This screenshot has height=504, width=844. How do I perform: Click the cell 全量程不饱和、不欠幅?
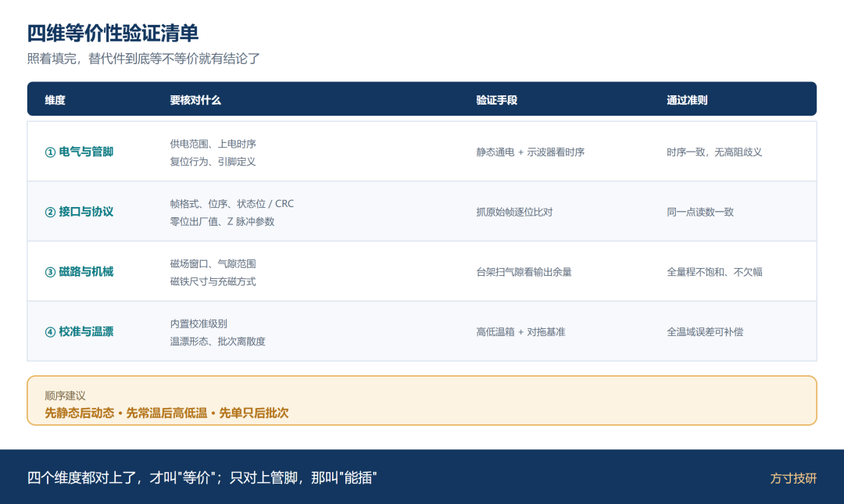[714, 272]
